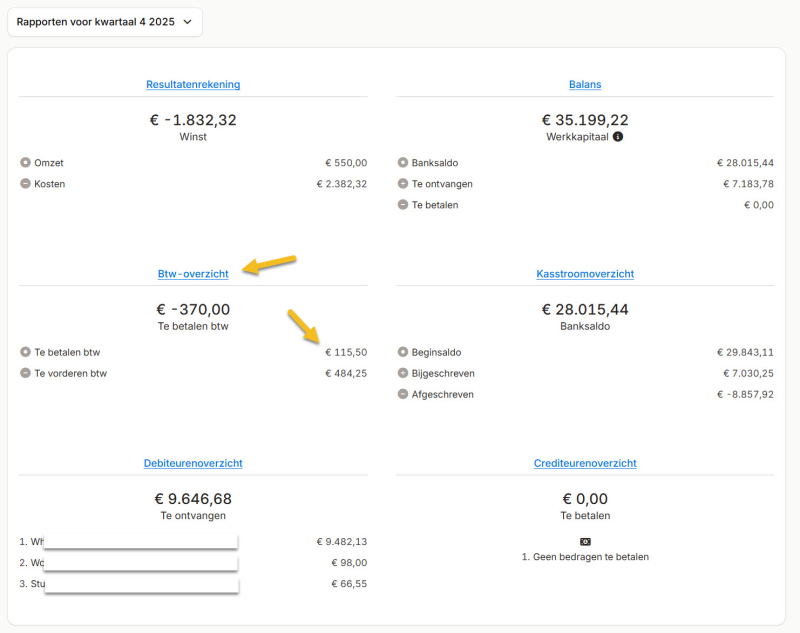Click the Te betalen indicator in Balans
This screenshot has height=633, width=800.
401,205
